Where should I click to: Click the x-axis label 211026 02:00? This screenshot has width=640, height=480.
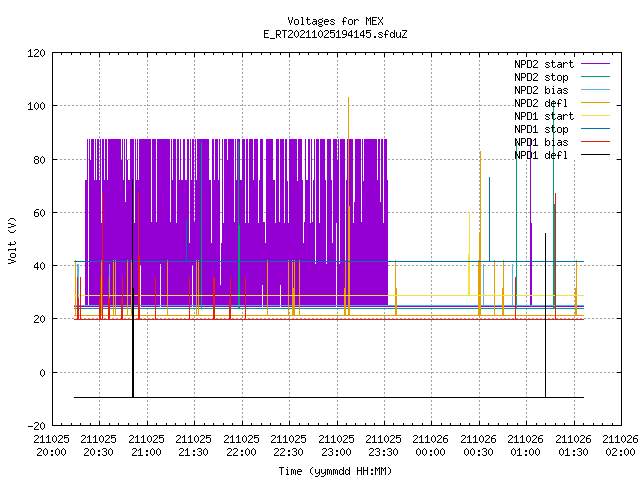[x=620, y=446]
